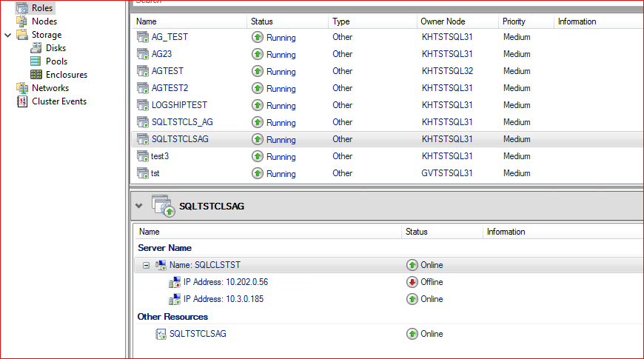Sort roles by Owner Node column
This screenshot has width=644, height=359.
pos(443,21)
